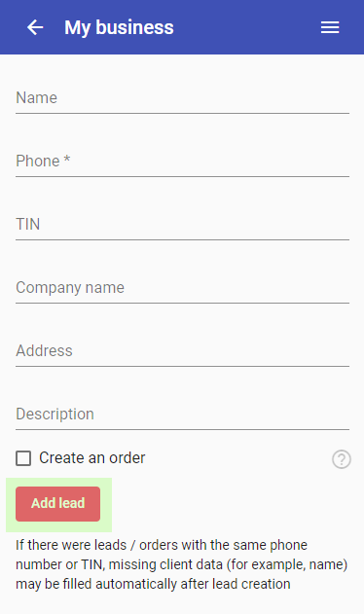Open the hamburger menu
This screenshot has width=364, height=614.
[x=330, y=27]
